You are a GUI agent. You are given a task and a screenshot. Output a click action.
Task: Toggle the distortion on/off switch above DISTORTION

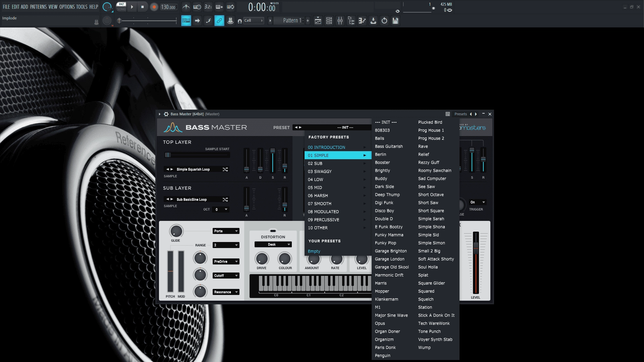(273, 231)
